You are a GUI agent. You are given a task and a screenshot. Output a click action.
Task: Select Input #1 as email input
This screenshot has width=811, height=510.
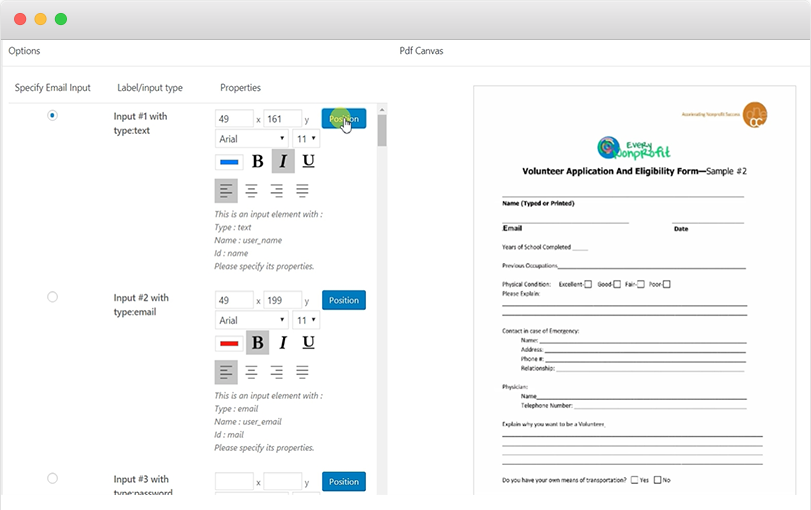tap(52, 115)
